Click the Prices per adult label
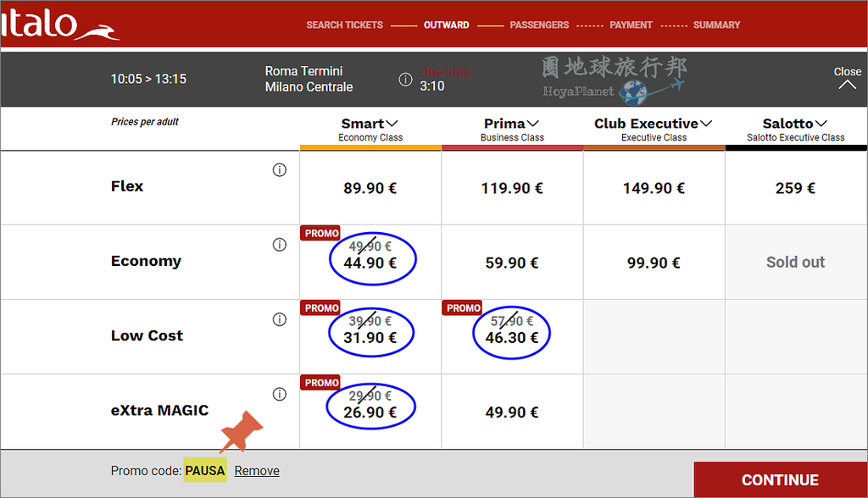 click(144, 122)
